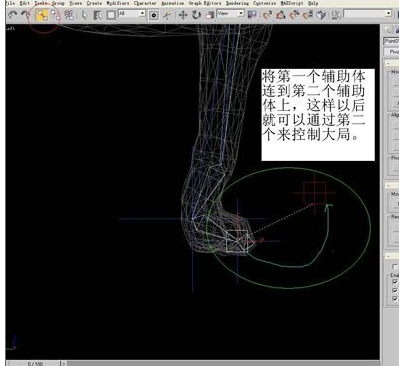Open the Rendering menu
This screenshot has height=366, width=399.
[237, 3]
